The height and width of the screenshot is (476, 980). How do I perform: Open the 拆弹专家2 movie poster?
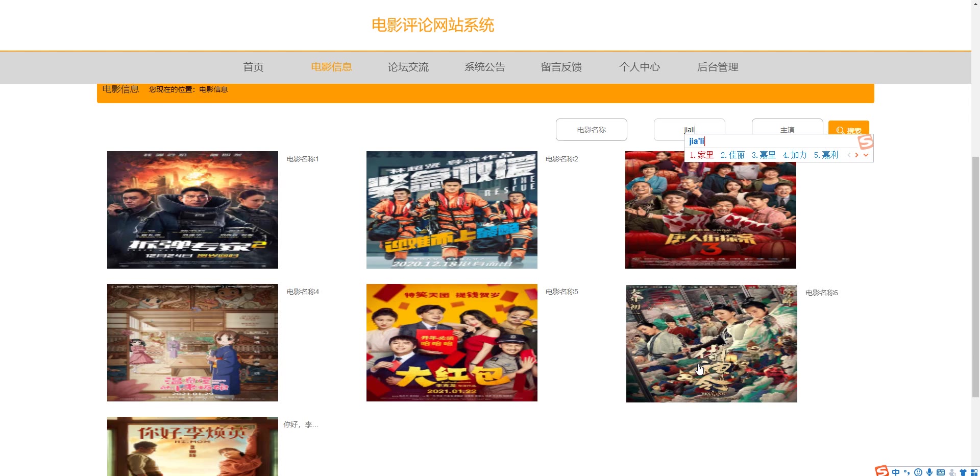(192, 210)
